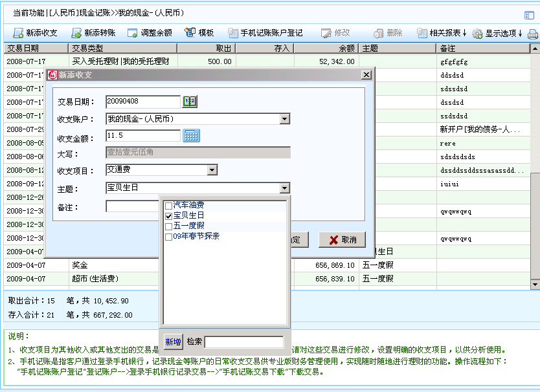
Task: Click the 检索 search input field
Action: point(244,342)
